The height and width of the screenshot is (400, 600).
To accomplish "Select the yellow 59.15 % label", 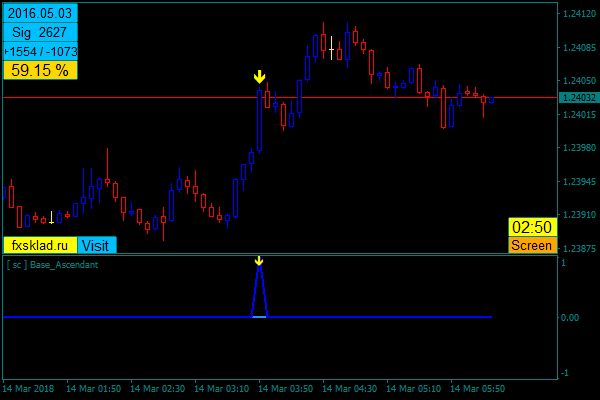I will tap(40, 70).
